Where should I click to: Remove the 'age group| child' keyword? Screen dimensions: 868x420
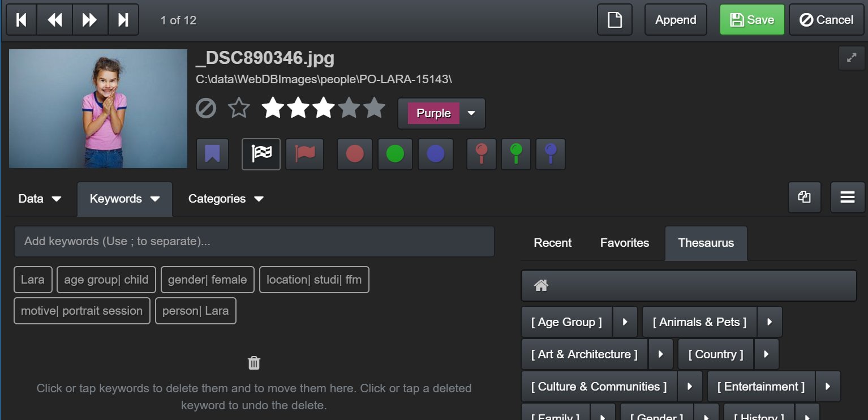point(106,280)
